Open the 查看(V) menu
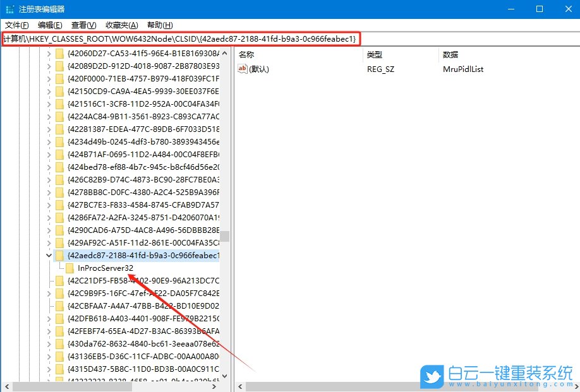This screenshot has height=392, width=580. [x=83, y=25]
